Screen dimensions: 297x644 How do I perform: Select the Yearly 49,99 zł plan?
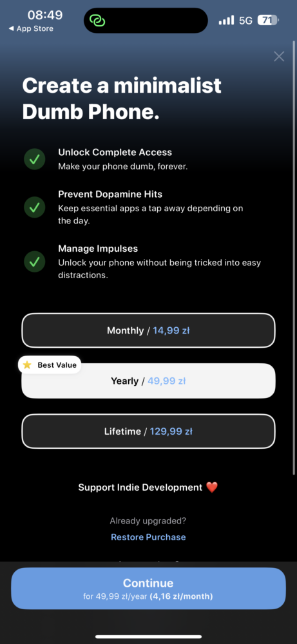(x=148, y=381)
